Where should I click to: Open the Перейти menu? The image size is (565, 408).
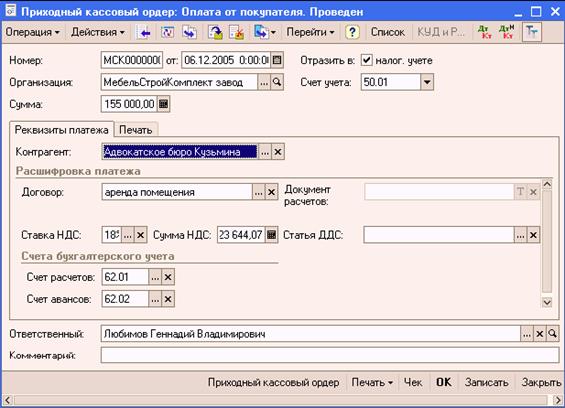[310, 32]
